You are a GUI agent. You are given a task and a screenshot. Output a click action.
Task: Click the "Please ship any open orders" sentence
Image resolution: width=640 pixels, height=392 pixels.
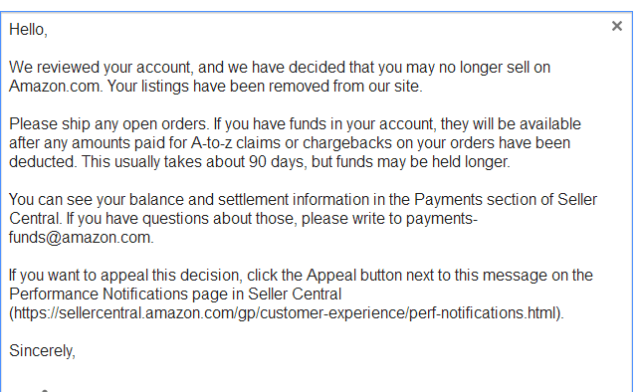(109, 124)
